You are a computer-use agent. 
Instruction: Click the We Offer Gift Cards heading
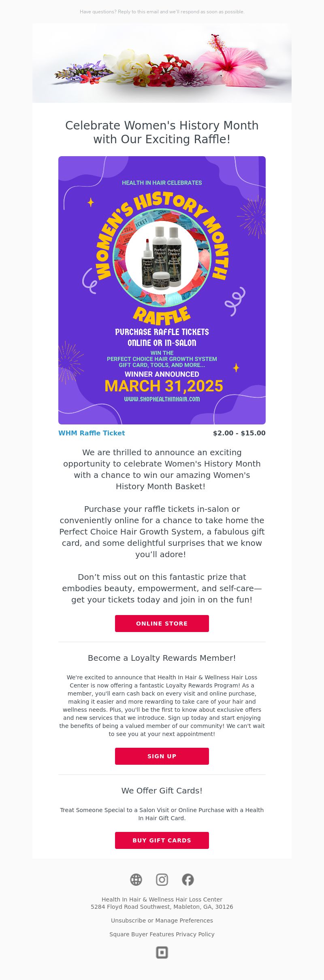(x=162, y=791)
